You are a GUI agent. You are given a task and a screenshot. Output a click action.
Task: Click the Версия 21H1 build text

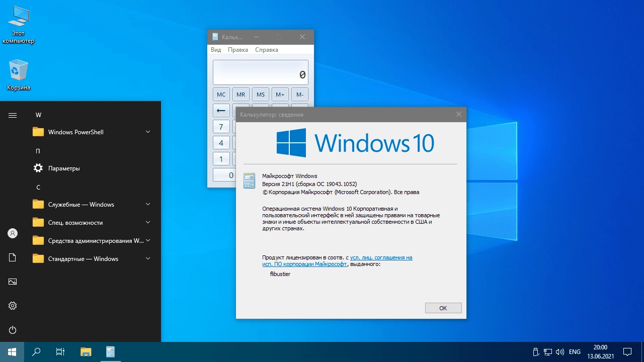[x=309, y=184]
